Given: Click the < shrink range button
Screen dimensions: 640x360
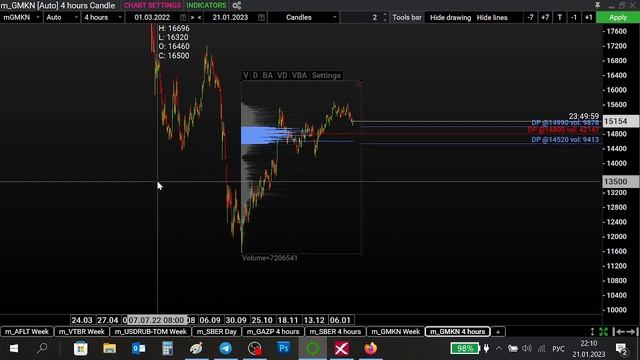Looking at the screenshot, I should point(199,18).
